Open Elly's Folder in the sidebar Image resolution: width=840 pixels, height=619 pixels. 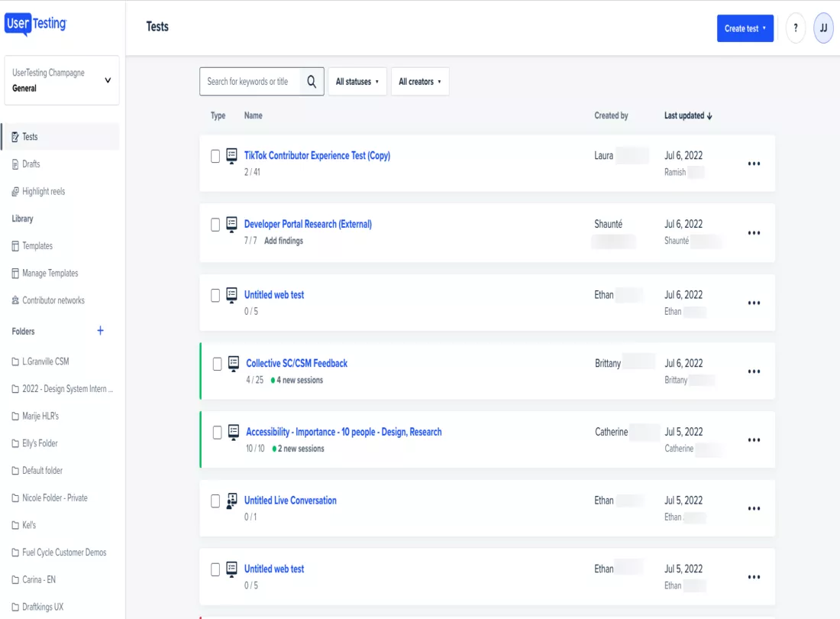[40, 444]
